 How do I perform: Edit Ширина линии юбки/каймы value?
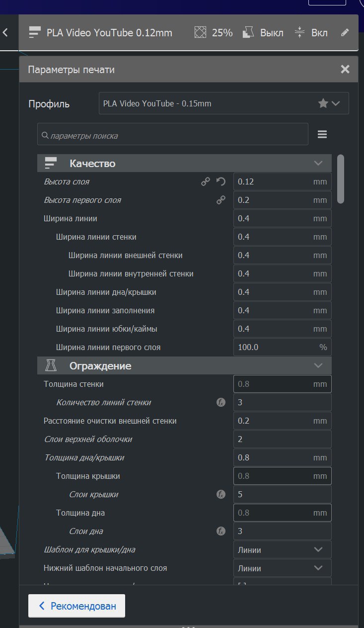coord(283,329)
